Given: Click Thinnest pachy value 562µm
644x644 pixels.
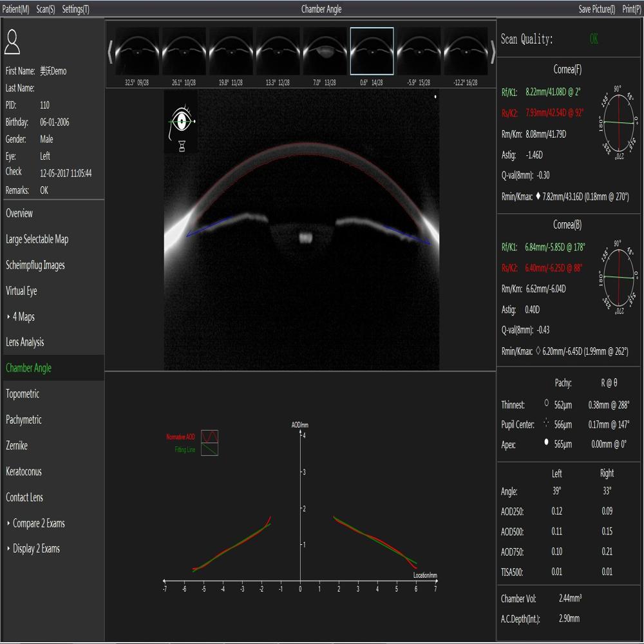Looking at the screenshot, I should [563, 405].
